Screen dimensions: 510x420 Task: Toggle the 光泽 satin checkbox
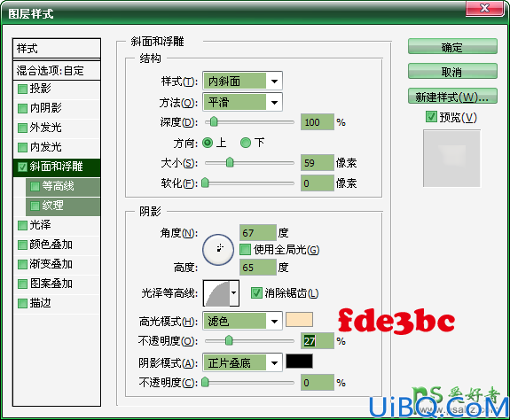click(x=22, y=225)
